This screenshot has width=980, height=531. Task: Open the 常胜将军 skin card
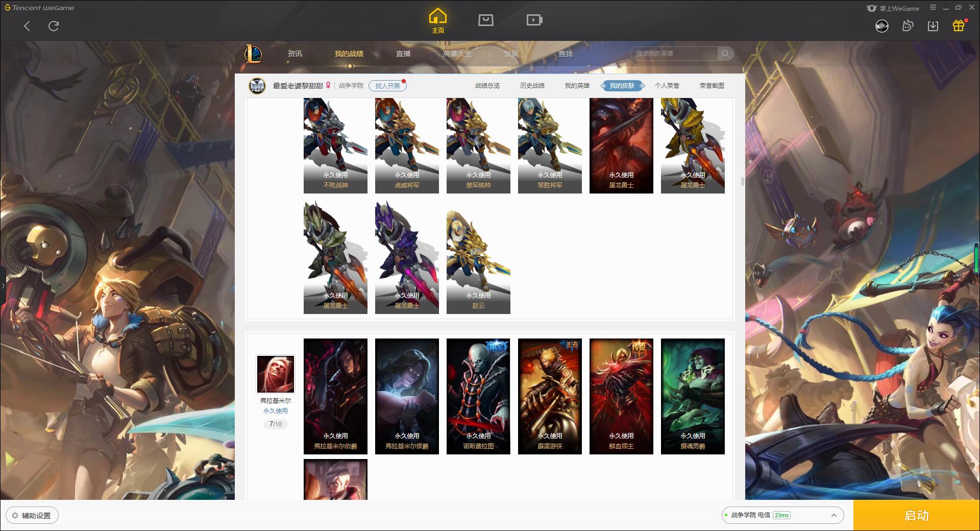[550, 146]
